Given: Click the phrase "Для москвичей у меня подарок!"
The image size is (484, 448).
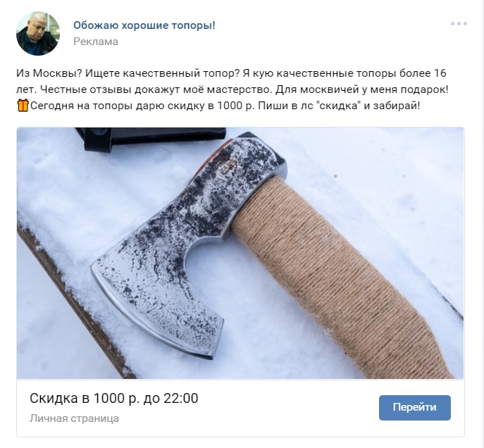Looking at the screenshot, I should (361, 89).
